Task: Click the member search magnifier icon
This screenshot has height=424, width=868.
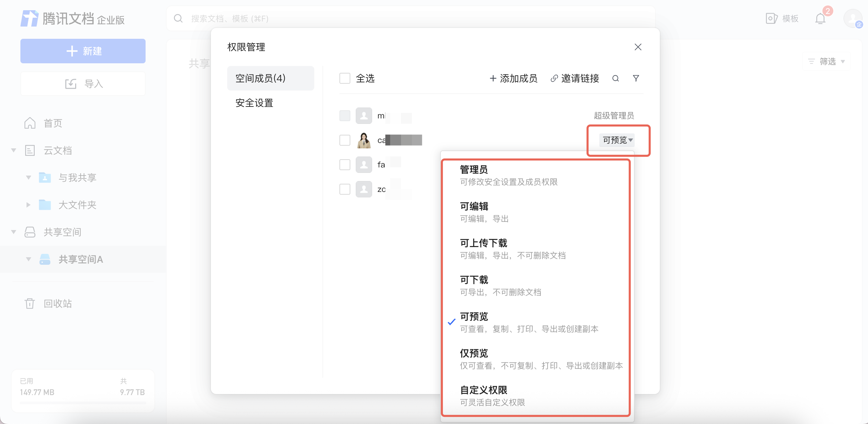Action: coord(615,79)
